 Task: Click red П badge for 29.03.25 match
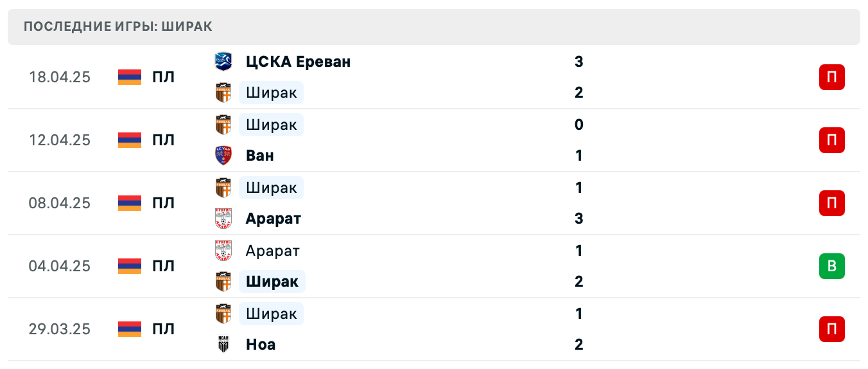(831, 329)
